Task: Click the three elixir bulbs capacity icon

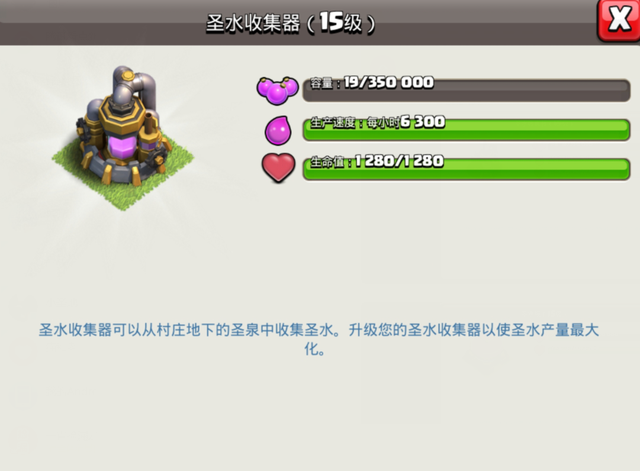Action: [x=278, y=90]
